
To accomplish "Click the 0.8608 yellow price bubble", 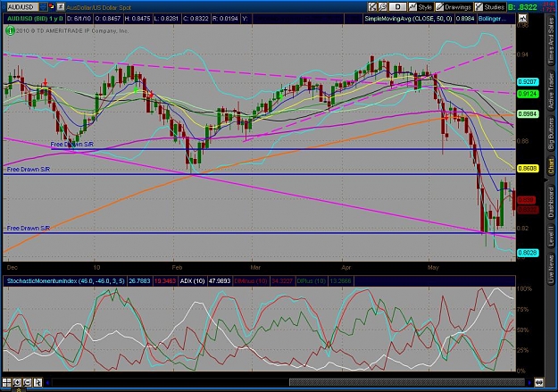I will [527, 168].
